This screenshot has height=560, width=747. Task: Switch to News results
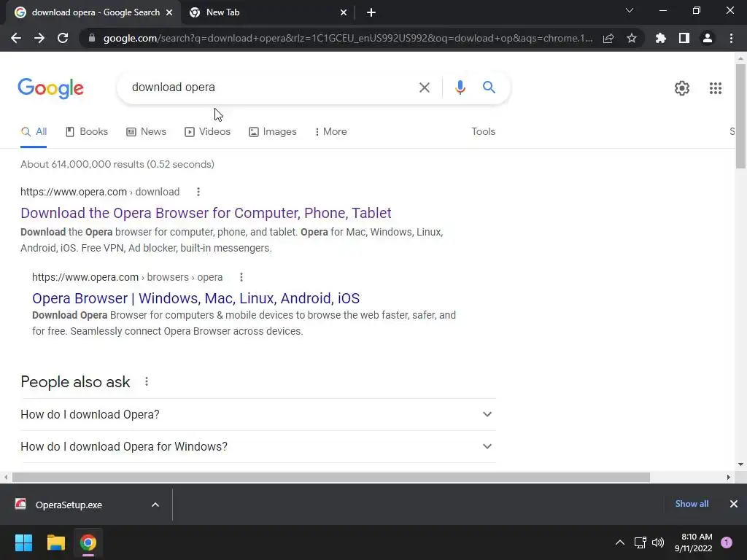pos(146,132)
